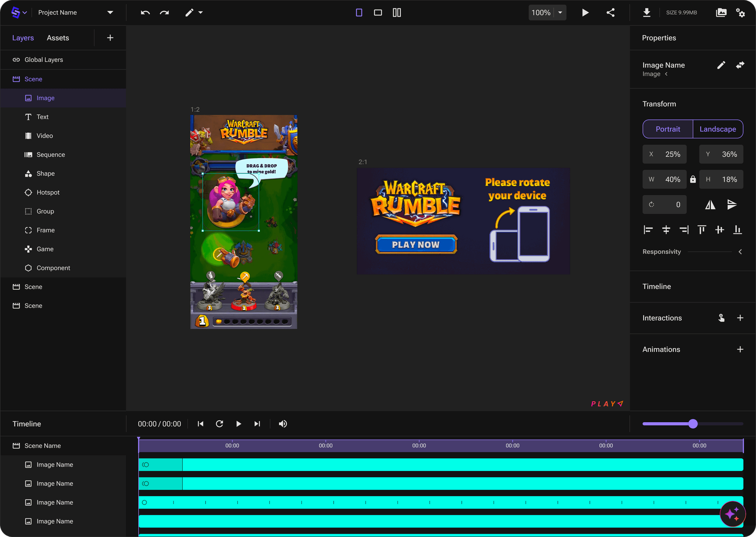Add a new animation with plus

pyautogui.click(x=740, y=349)
